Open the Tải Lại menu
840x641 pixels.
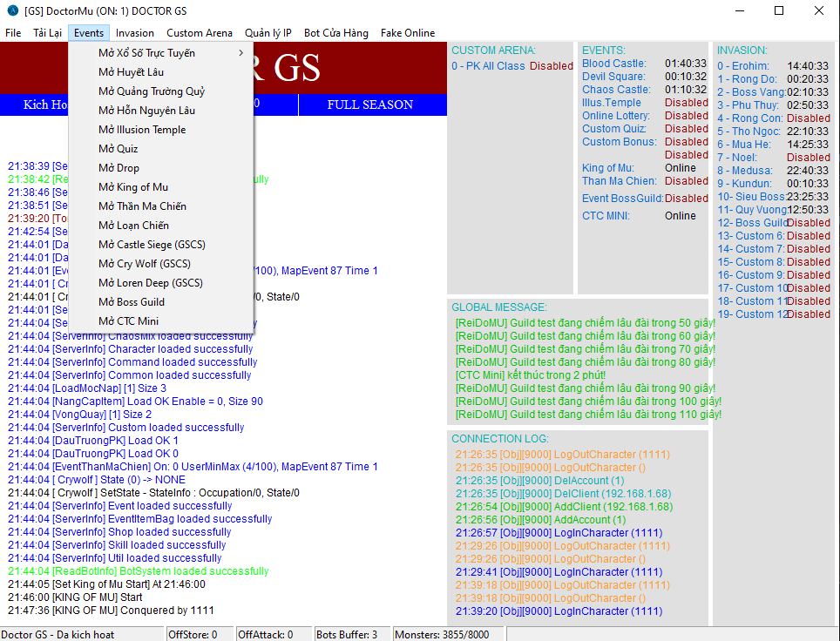coord(48,33)
